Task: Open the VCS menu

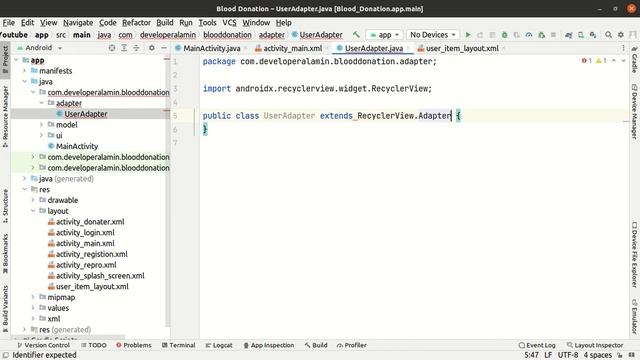Action: (x=229, y=22)
